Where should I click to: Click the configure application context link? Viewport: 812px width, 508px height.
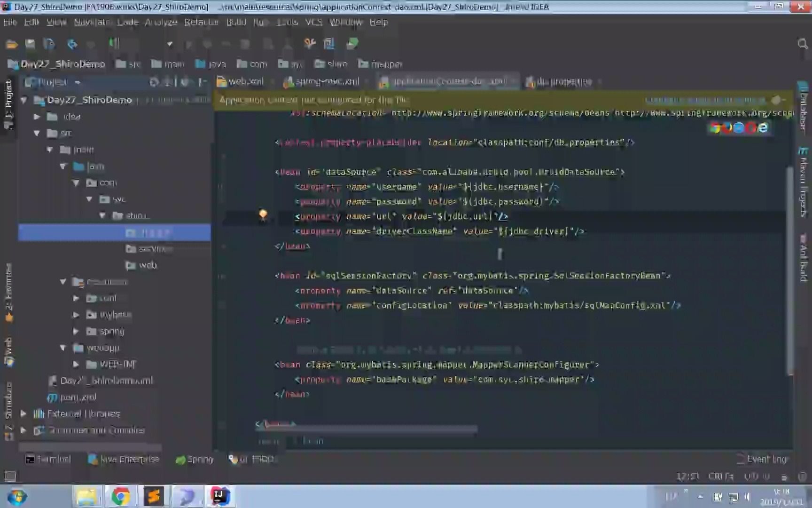click(x=705, y=100)
